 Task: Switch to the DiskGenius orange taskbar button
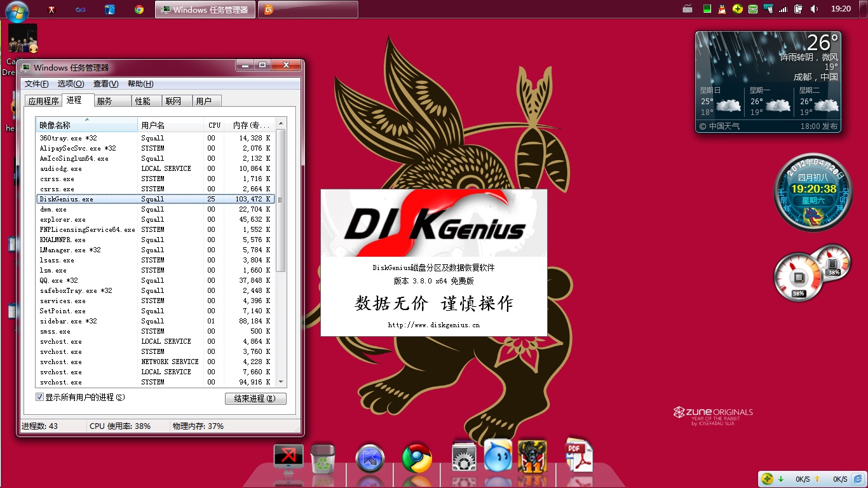pos(308,10)
